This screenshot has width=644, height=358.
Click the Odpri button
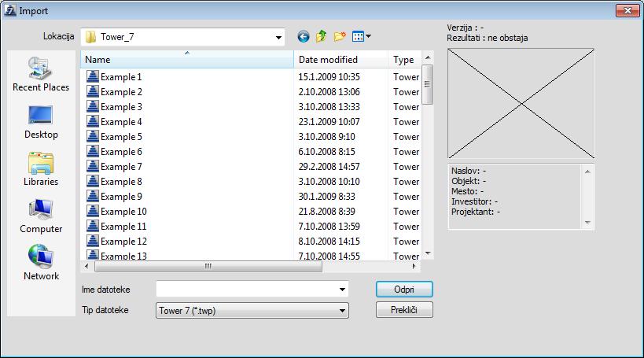[404, 290]
